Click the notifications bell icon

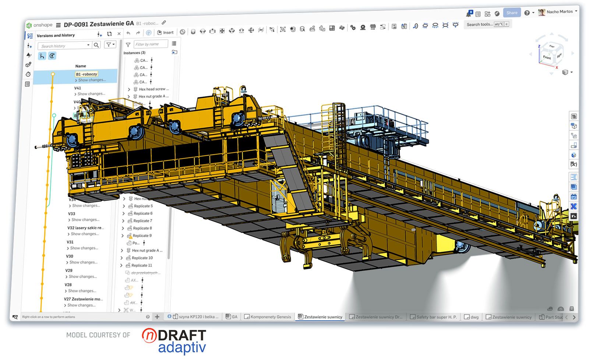[x=469, y=14]
